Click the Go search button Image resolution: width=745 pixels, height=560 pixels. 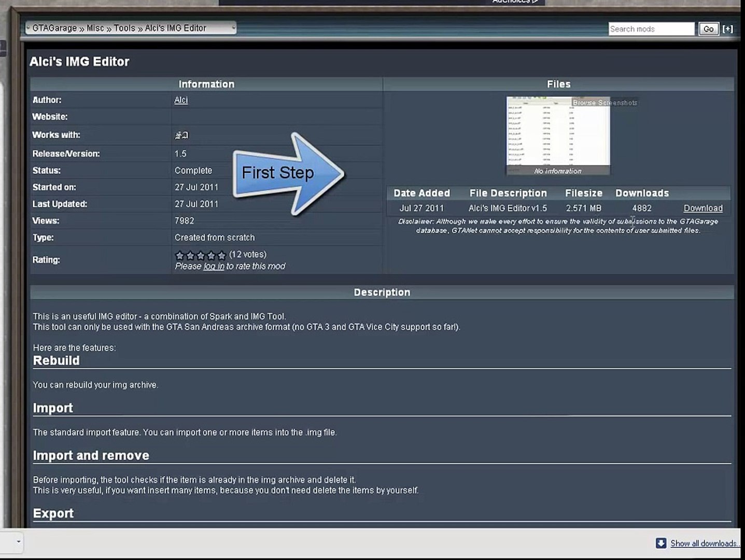708,29
